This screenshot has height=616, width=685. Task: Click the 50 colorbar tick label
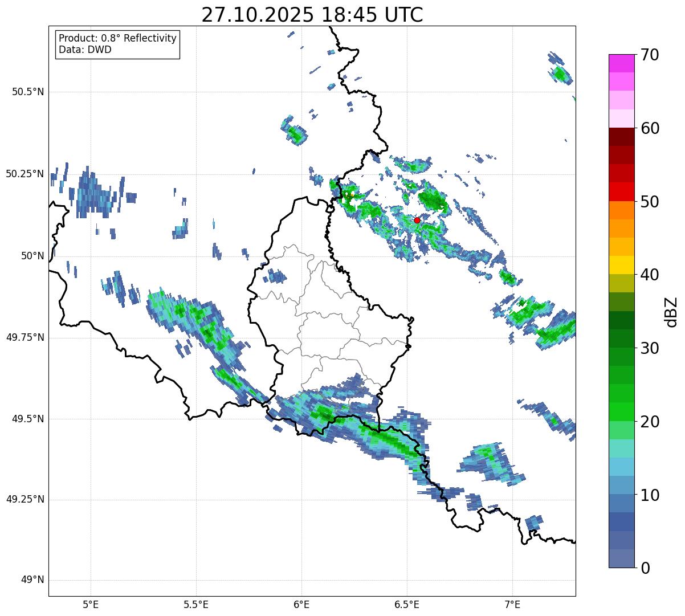650,202
